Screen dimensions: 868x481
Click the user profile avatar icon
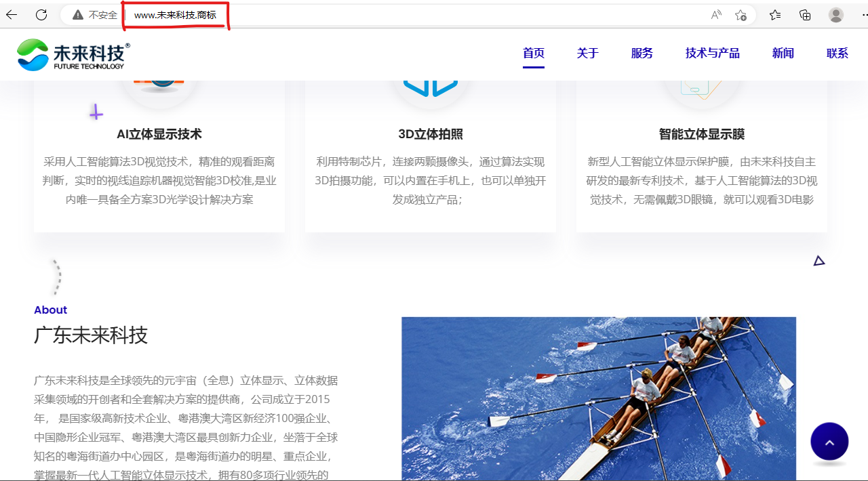pyautogui.click(x=836, y=15)
